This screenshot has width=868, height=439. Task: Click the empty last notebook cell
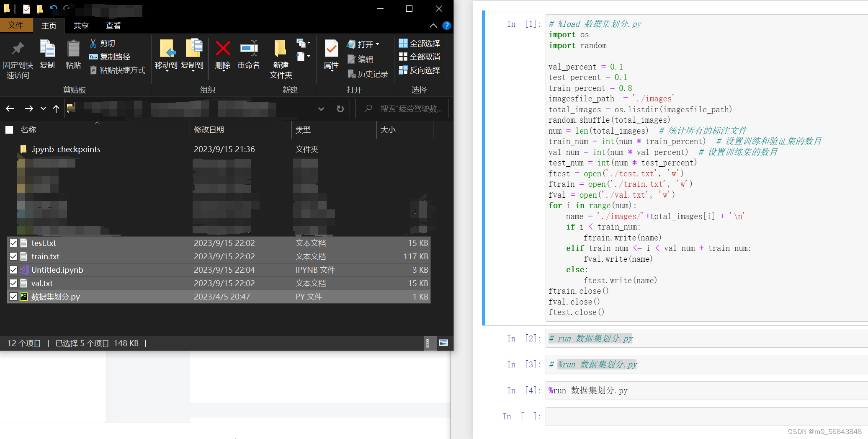pos(707,416)
